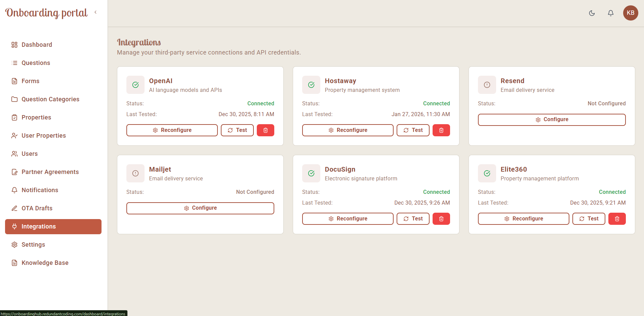The width and height of the screenshot is (644, 316).
Task: Open User Properties
Action: click(x=53, y=136)
